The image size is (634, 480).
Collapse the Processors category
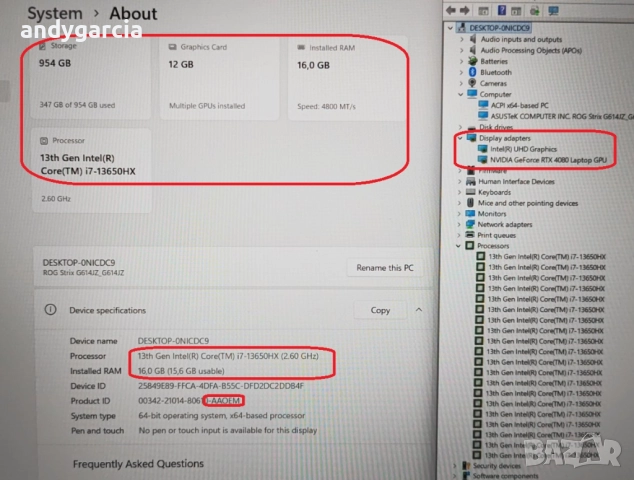click(x=459, y=246)
